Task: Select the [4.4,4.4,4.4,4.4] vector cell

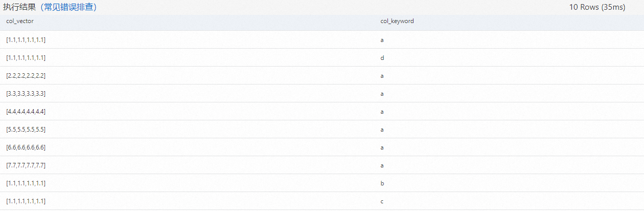Action: tap(26, 112)
